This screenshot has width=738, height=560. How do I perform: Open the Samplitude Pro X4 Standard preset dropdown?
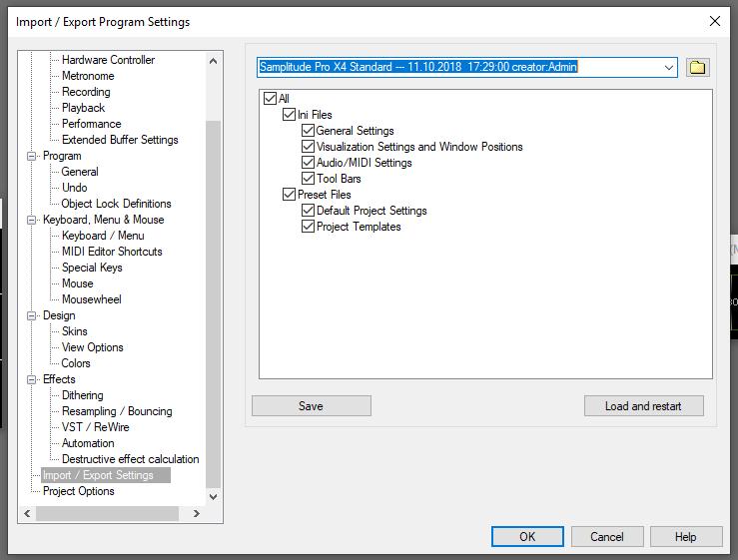coord(668,67)
